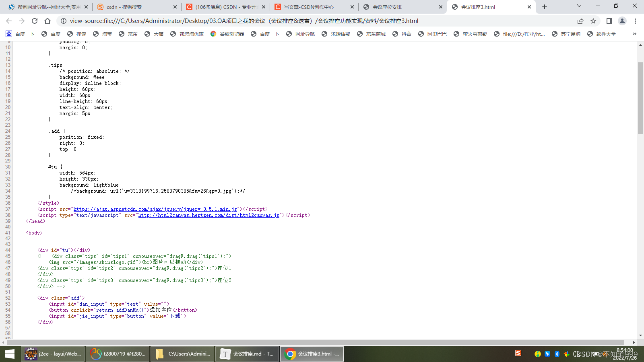Open the 天猫 bookmark
Screen dimensions: 644x362
(154, 34)
